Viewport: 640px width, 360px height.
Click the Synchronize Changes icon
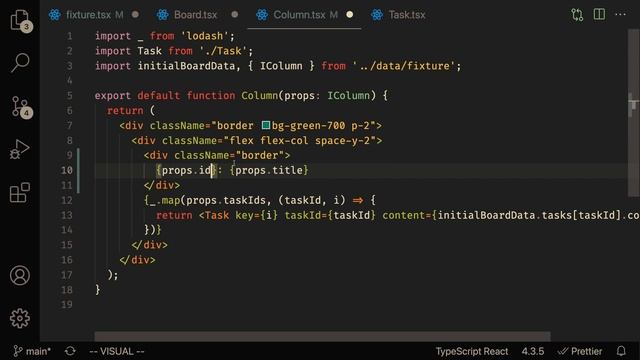click(x=70, y=351)
